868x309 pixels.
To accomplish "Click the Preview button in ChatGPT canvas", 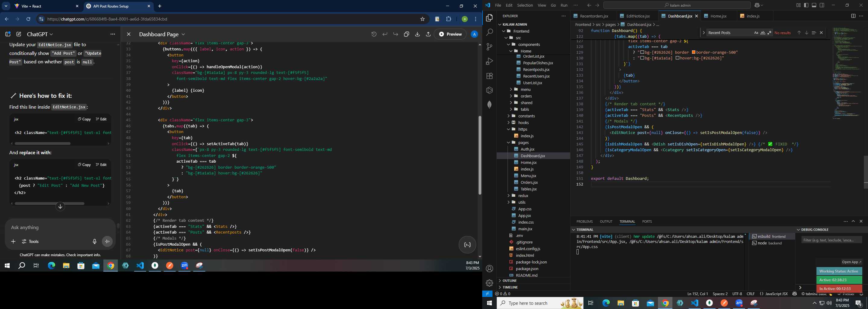I will (451, 34).
